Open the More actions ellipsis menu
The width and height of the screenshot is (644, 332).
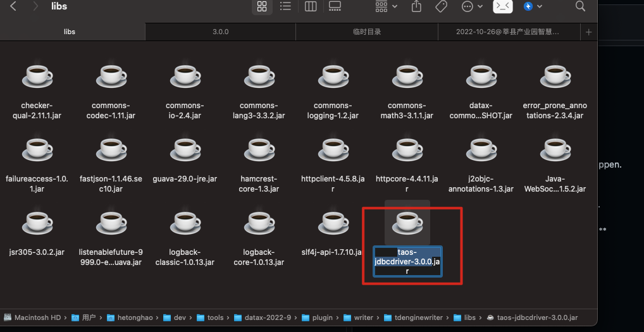tap(471, 6)
